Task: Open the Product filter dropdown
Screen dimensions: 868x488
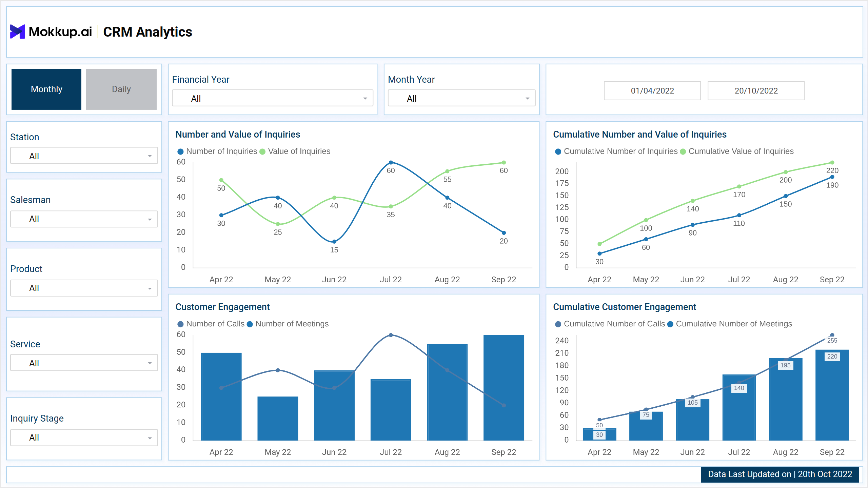Action: coord(84,288)
